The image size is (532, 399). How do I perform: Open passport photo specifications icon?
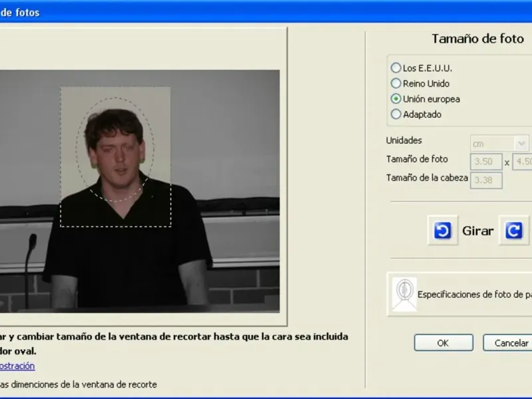coord(404,294)
